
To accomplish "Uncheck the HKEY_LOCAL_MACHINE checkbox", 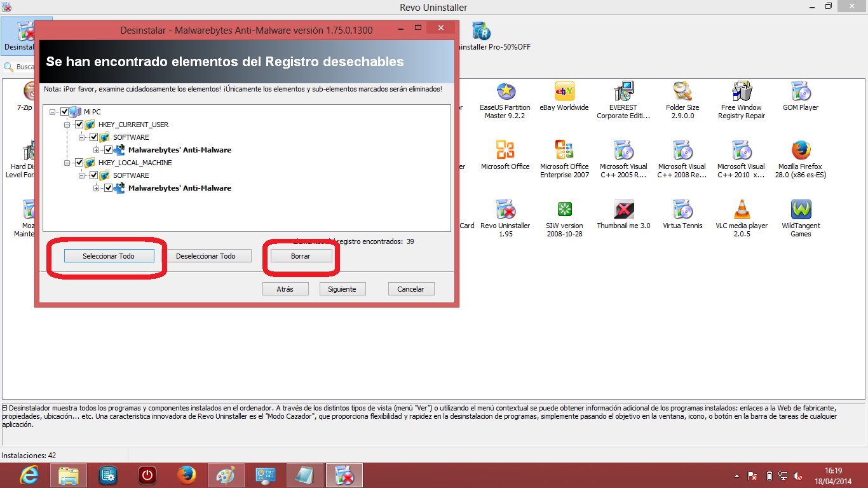I will [79, 163].
